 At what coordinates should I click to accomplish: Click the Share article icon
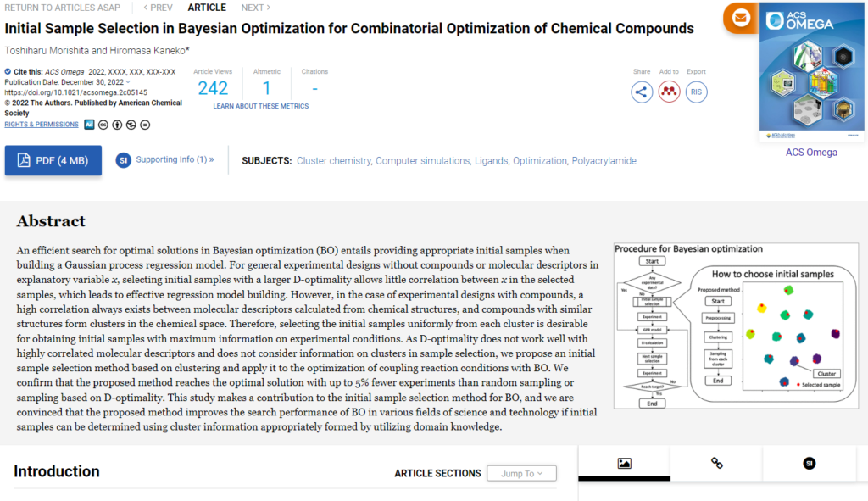coord(642,92)
